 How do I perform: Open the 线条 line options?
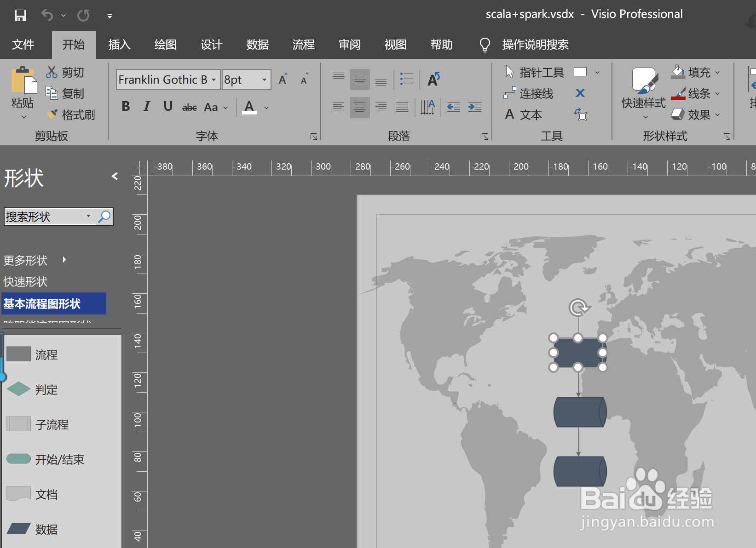pos(695,93)
